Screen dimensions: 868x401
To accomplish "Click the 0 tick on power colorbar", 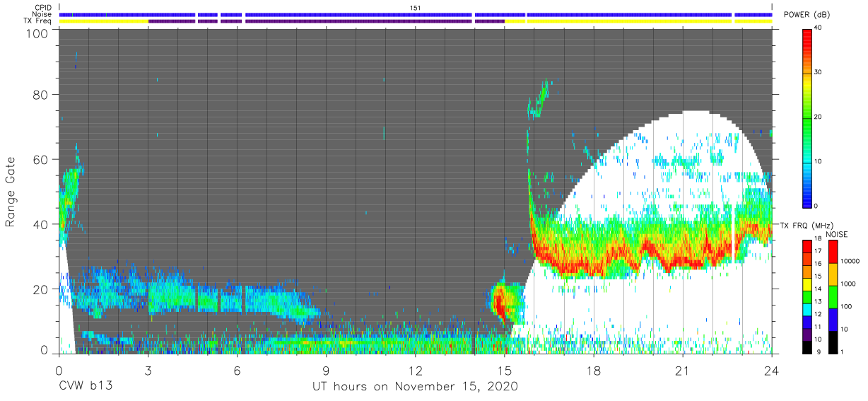I will (x=817, y=206).
